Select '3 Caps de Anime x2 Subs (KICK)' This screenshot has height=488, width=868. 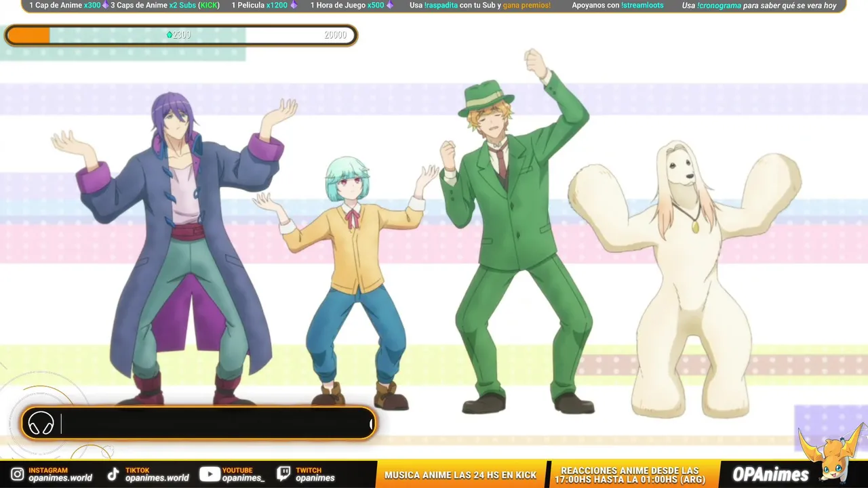165,5
